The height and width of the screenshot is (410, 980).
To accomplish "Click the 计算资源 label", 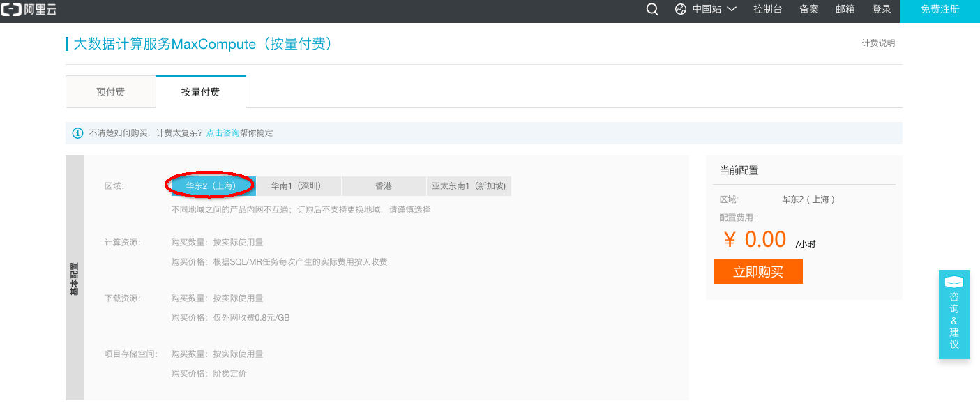I will point(123,243).
